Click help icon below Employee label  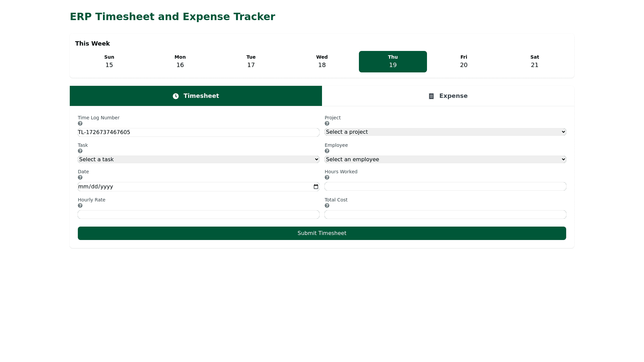pyautogui.click(x=327, y=151)
